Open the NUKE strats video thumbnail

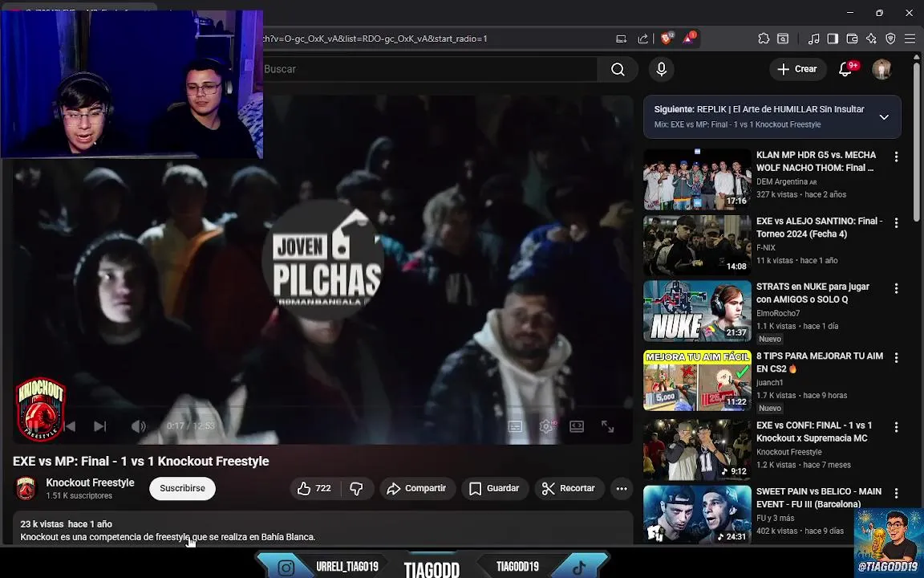coord(697,311)
